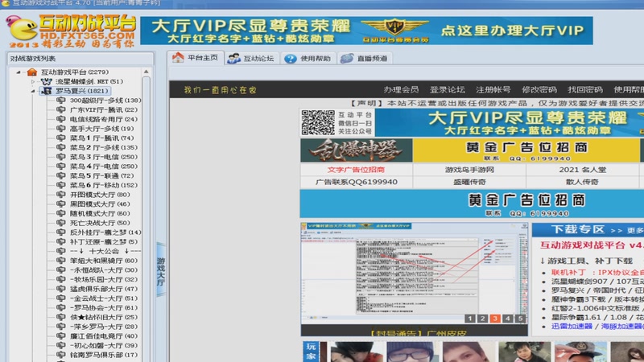Viewport: 644px width, 362px height.
Task: Collapse the 罗马复兴 node
Action: (x=33, y=91)
